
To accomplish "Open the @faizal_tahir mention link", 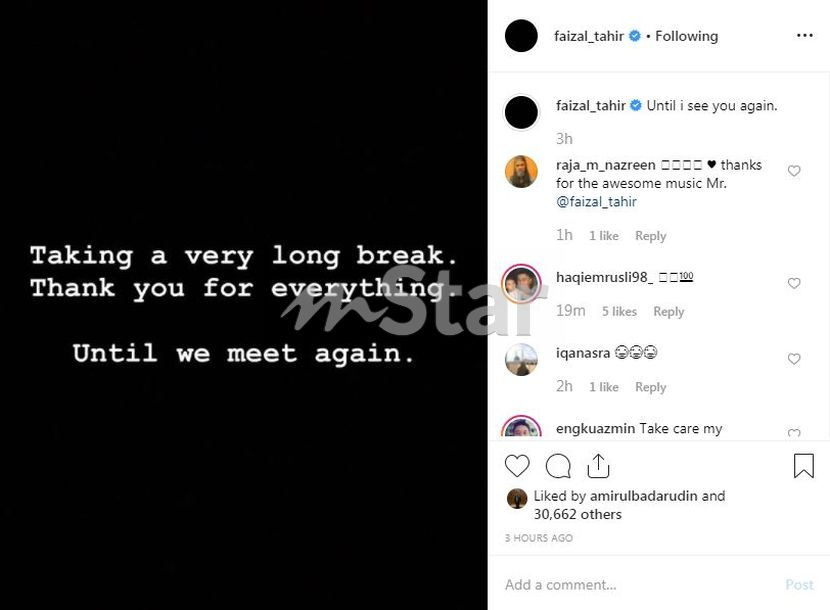I will (x=596, y=202).
